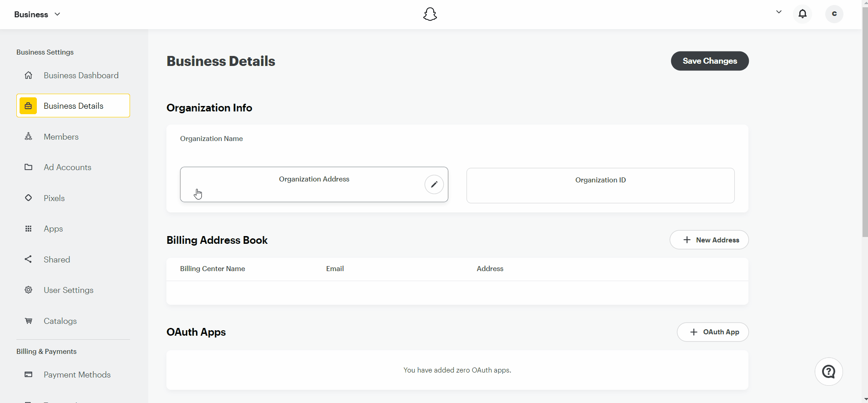
Task: Open the Apps section
Action: point(73,228)
